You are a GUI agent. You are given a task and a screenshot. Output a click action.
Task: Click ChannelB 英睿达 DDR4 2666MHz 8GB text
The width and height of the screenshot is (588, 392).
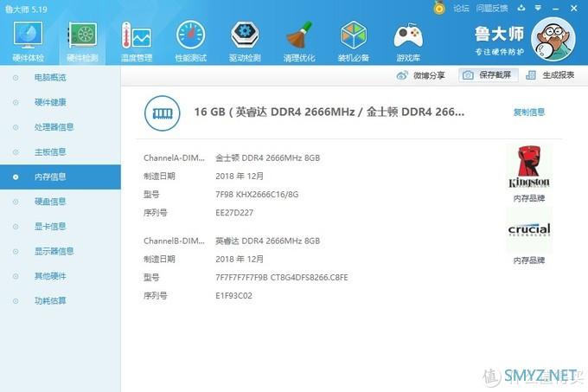tap(267, 241)
